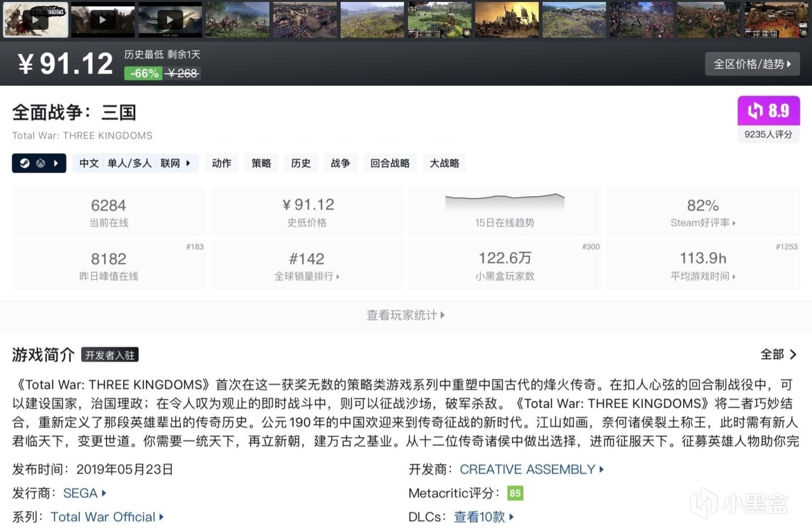Select the 策略 genre tag

(x=261, y=163)
